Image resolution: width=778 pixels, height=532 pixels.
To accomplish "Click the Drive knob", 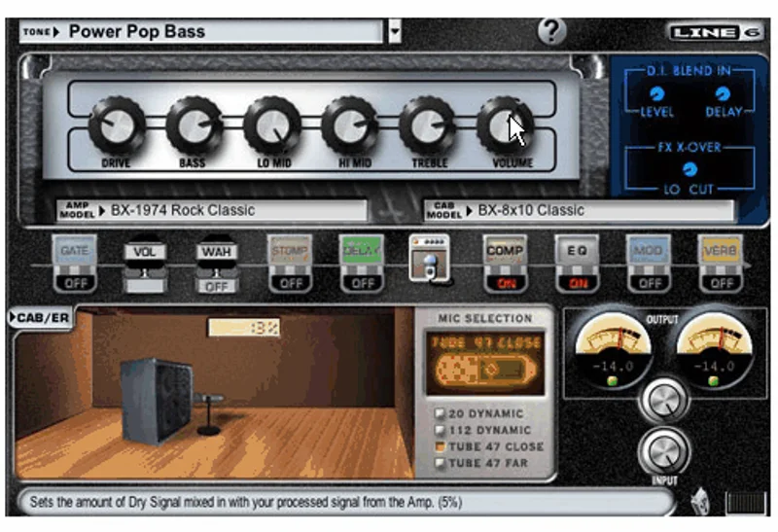I will coord(117,126).
